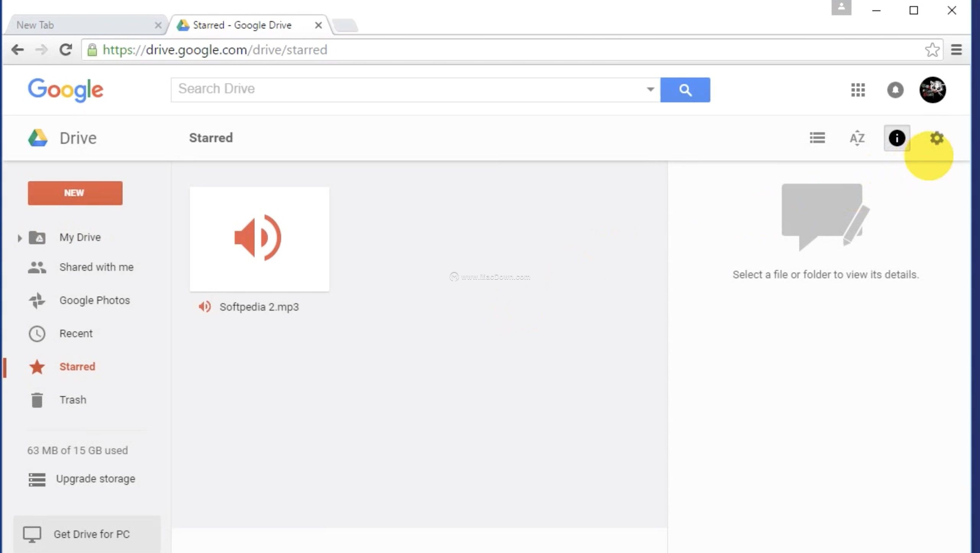Switch to list view layout
This screenshot has height=553, width=980.
tap(817, 138)
